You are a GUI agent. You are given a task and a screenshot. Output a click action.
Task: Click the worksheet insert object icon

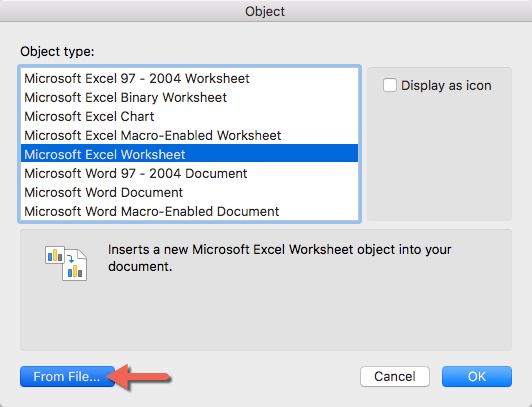[x=66, y=263]
